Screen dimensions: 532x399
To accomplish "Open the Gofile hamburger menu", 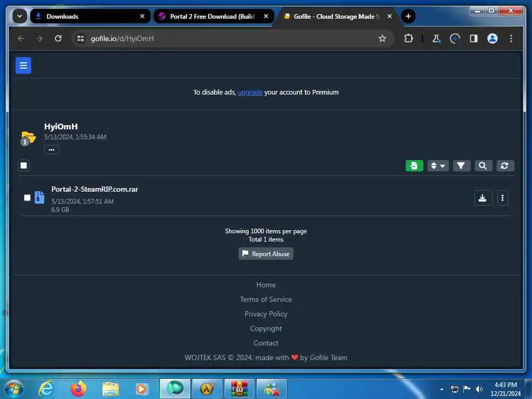I will (23, 65).
